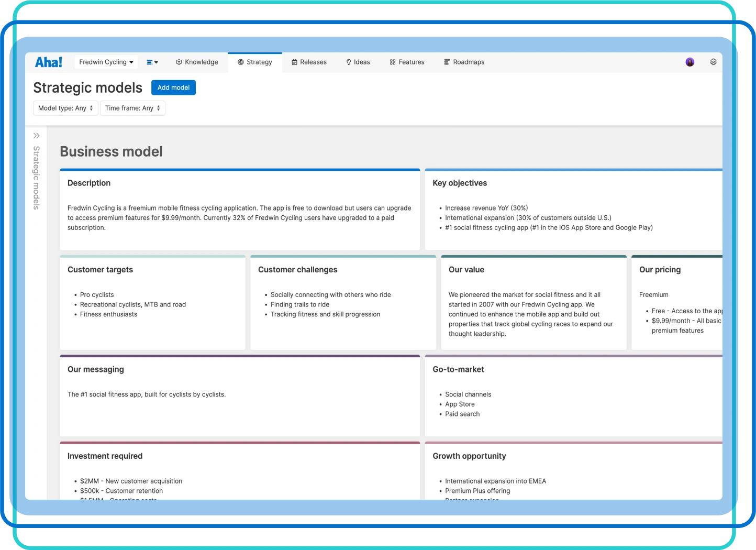Click the Investment required card heading
The height and width of the screenshot is (550, 756).
click(x=105, y=456)
